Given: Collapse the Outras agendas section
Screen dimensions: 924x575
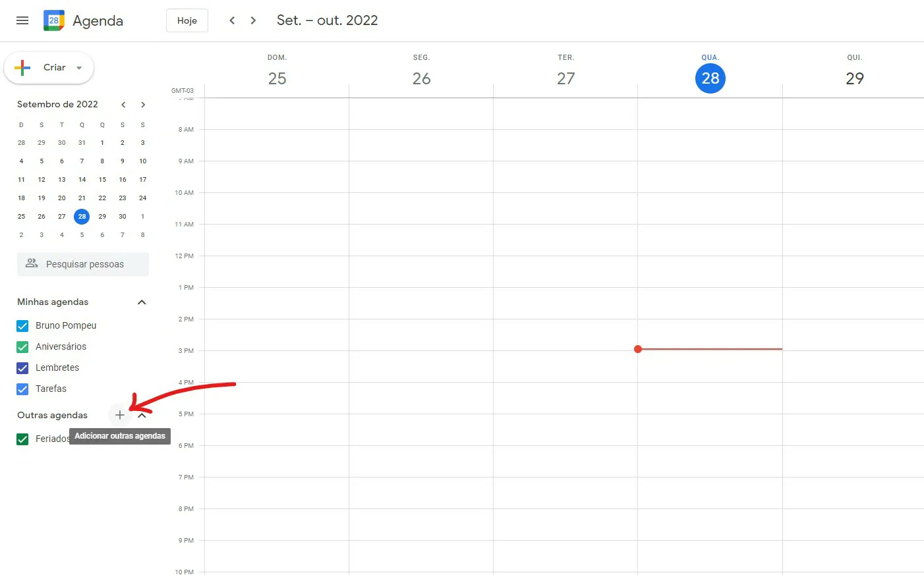Looking at the screenshot, I should tap(142, 416).
